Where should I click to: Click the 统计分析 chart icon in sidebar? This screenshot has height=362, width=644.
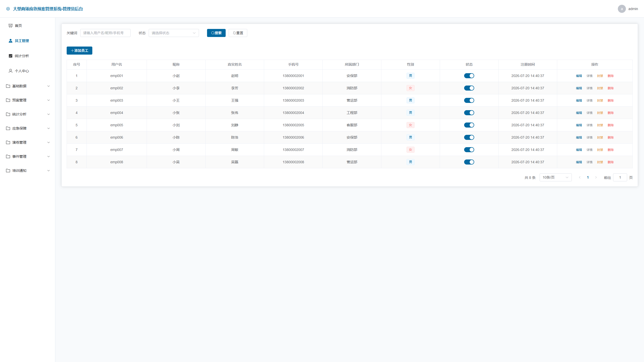11,56
